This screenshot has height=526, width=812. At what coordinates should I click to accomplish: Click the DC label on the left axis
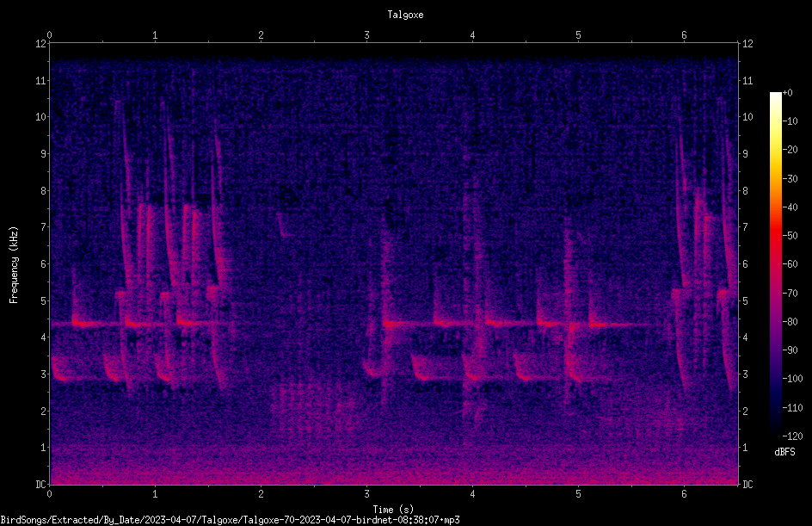[x=41, y=485]
